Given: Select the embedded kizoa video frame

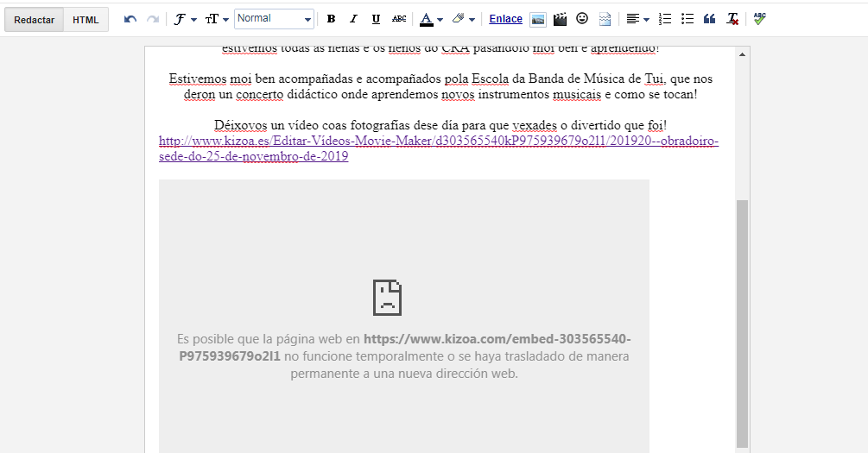Looking at the screenshot, I should 404,316.
